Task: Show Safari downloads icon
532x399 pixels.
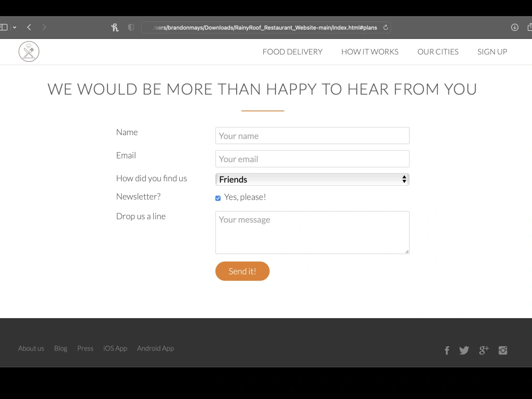Action: point(514,27)
